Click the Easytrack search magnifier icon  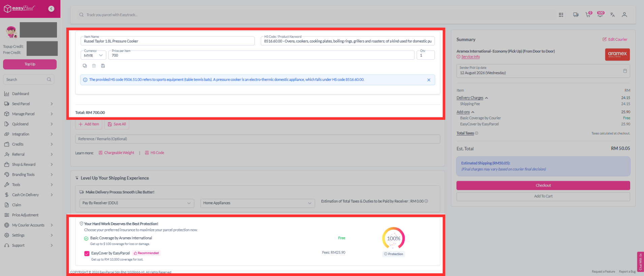(x=82, y=15)
